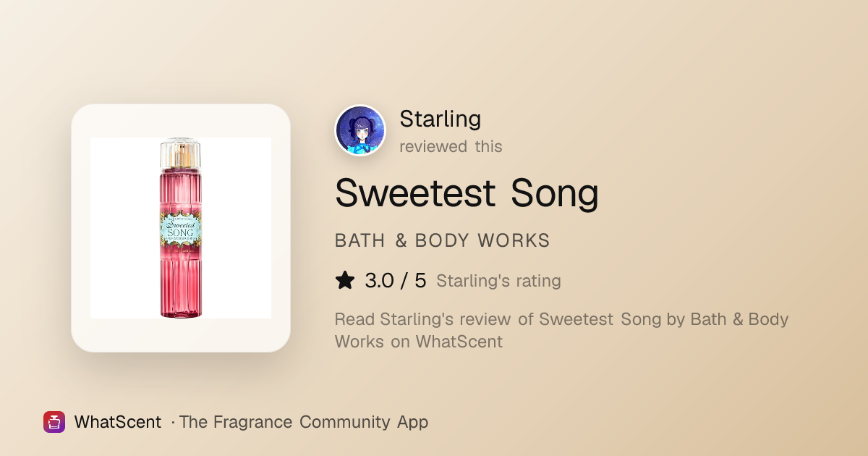Click the teal Sweetest Song label on bottle
The image size is (868, 456).
coord(180,231)
